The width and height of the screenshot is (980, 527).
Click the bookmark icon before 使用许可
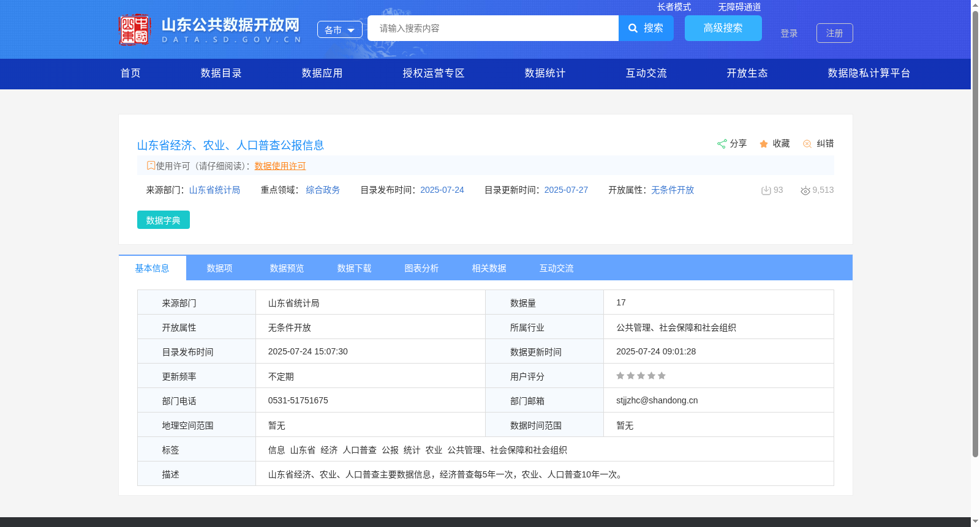click(x=151, y=165)
